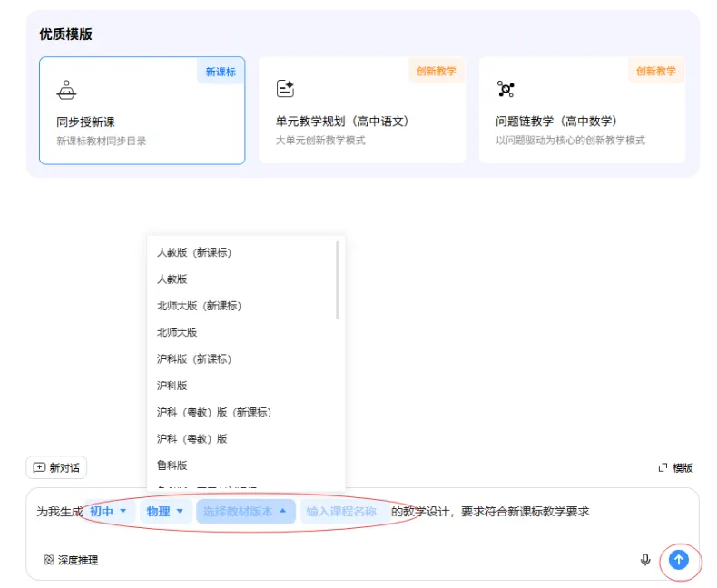The image size is (717, 588).
Task: Start a 新对话 new conversation
Action: click(x=56, y=467)
